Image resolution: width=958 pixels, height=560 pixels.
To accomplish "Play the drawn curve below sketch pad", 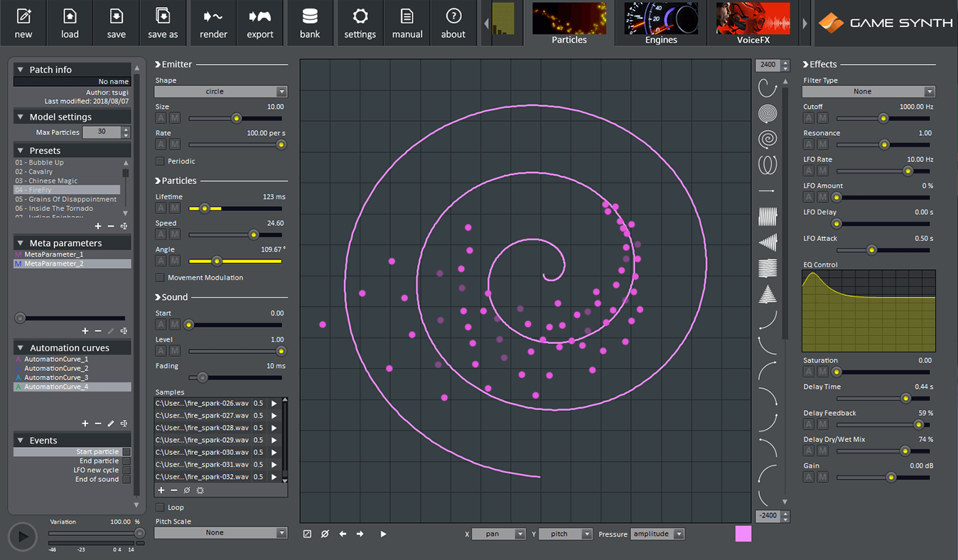I will click(x=383, y=534).
